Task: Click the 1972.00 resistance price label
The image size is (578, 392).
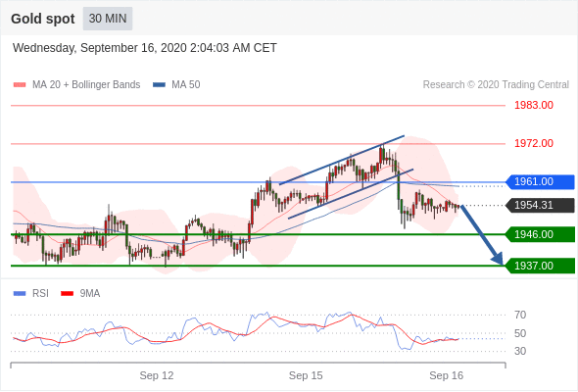Action: point(534,143)
